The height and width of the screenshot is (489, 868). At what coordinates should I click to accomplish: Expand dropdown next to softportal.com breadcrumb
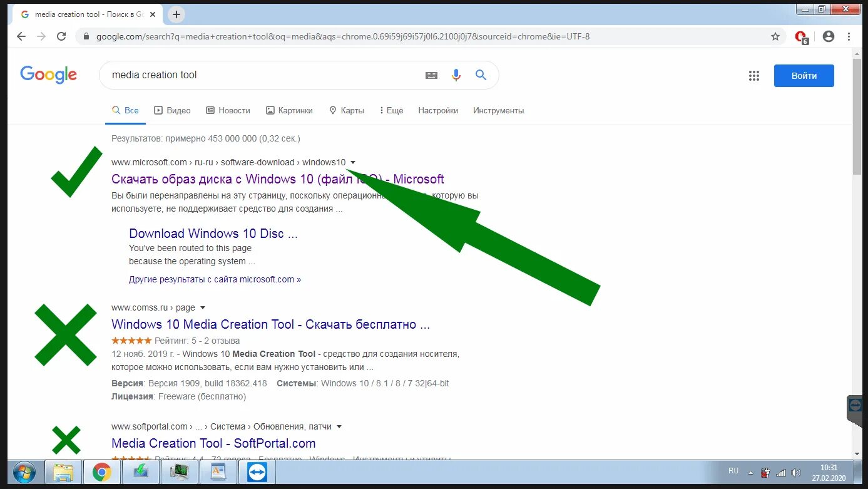click(339, 426)
